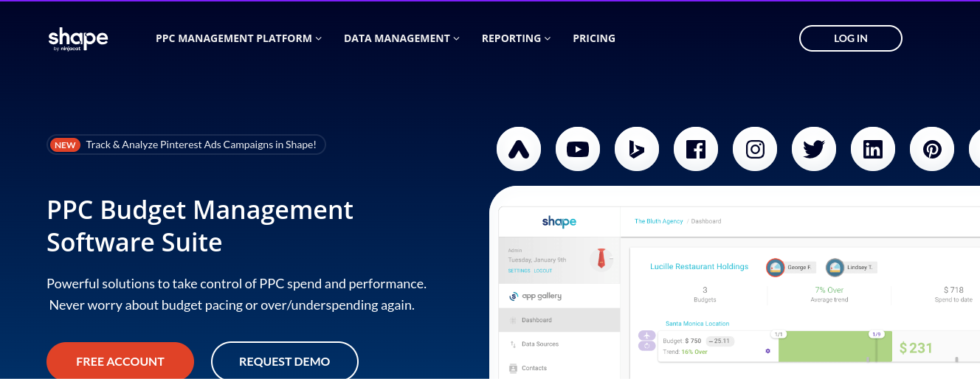This screenshot has width=980, height=379.
Task: Click the 1/1 date marker on bar
Action: click(x=778, y=334)
